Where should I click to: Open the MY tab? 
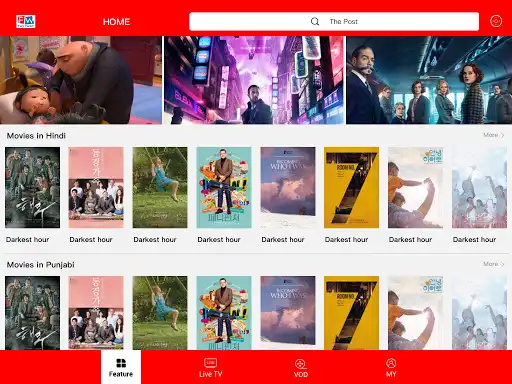(x=391, y=367)
